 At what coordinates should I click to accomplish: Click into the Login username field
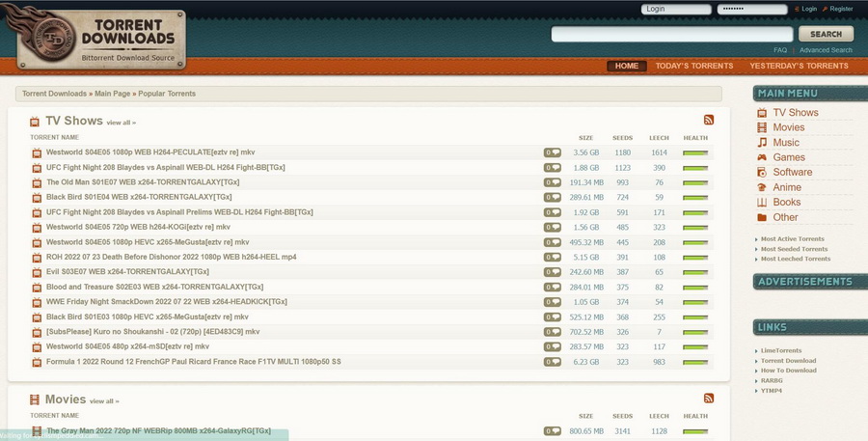[x=675, y=9]
